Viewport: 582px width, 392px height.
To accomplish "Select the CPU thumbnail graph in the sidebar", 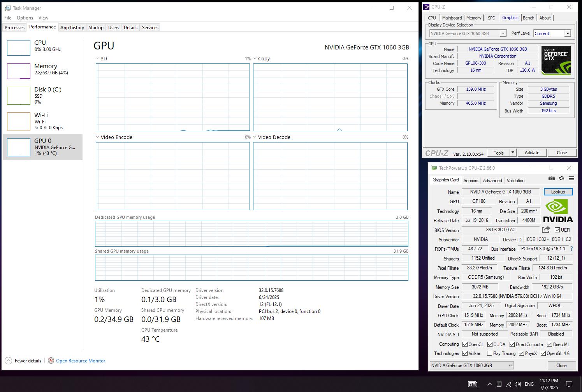I will 19,47.
